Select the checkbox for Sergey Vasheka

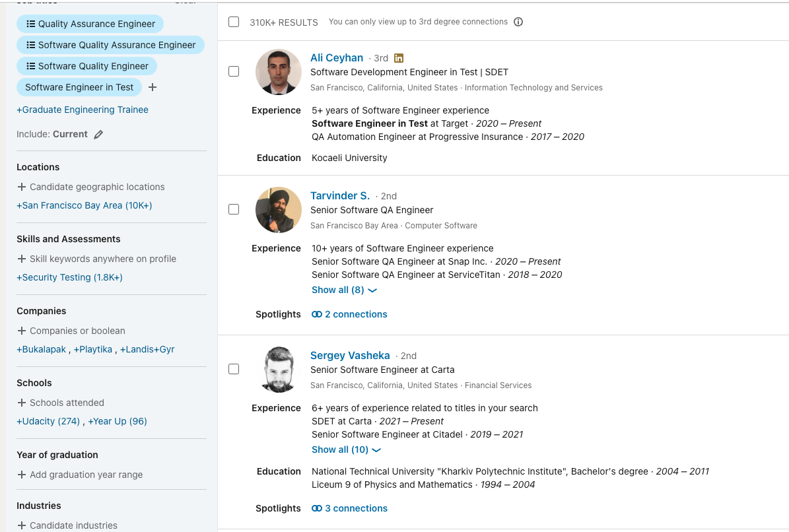coord(234,369)
